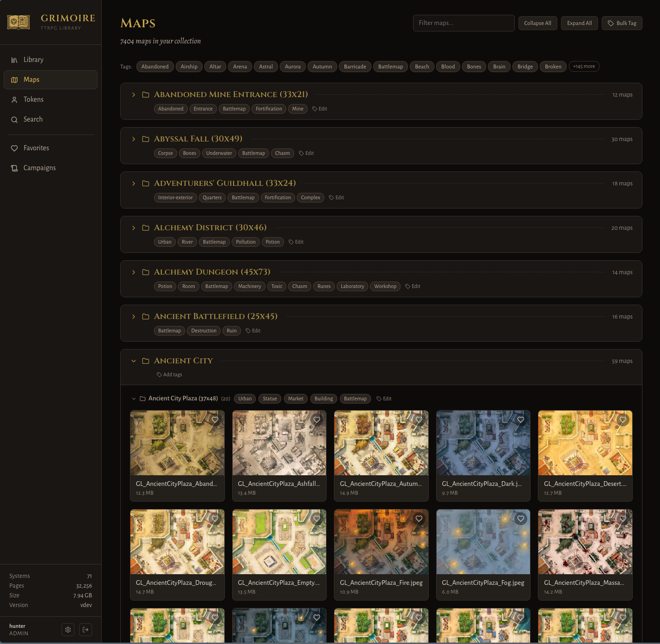
Task: Click the Grimoire book logo icon
Action: [19, 22]
